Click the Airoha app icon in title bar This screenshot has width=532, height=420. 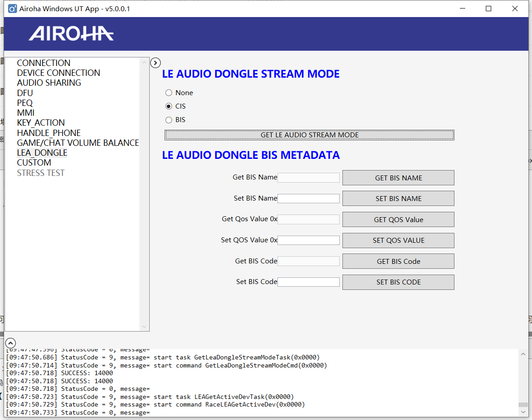click(13, 9)
